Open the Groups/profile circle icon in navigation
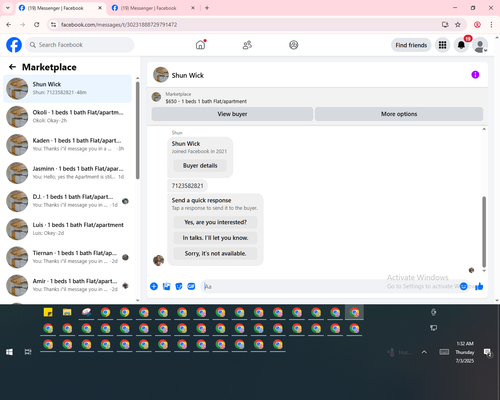500x400 pixels. (293, 45)
